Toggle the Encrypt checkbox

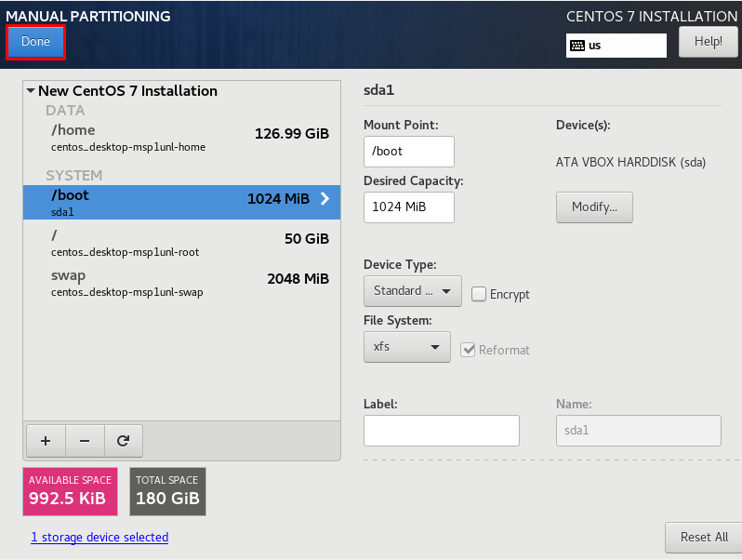click(x=479, y=294)
